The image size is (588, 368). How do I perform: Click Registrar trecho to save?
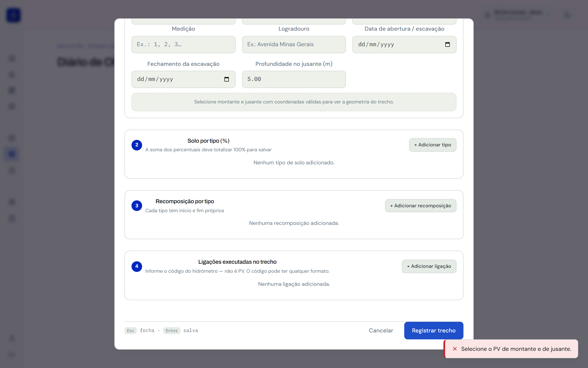(x=433, y=331)
